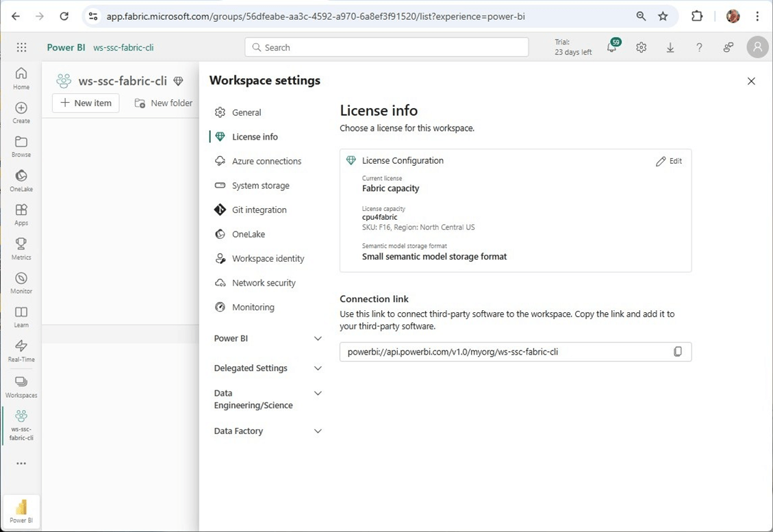Image resolution: width=773 pixels, height=532 pixels.
Task: Click the app launcher grid icon
Action: (x=22, y=48)
